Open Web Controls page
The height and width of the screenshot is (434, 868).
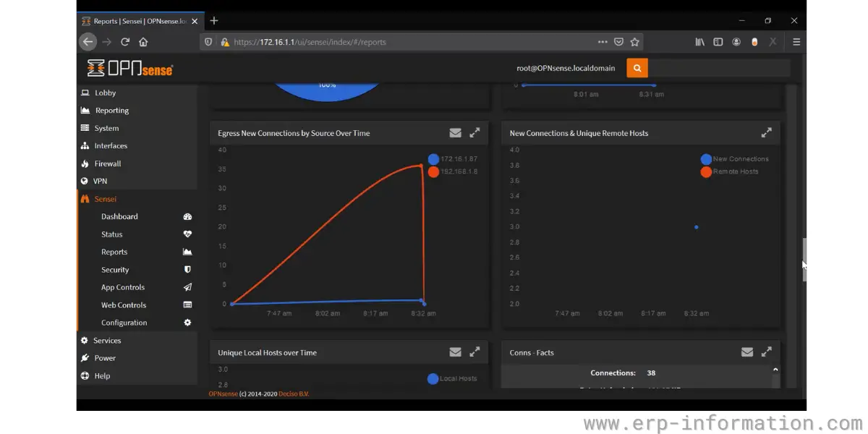[x=124, y=305]
